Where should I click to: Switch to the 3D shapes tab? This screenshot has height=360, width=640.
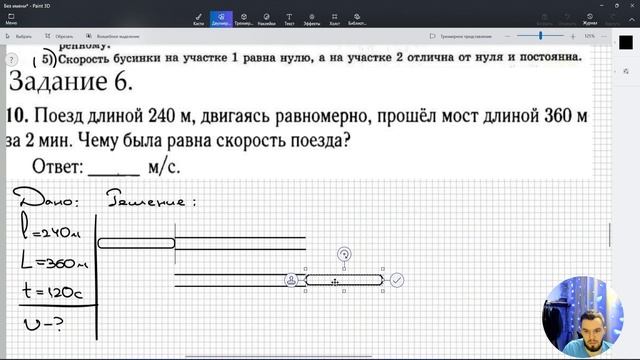pos(244,19)
